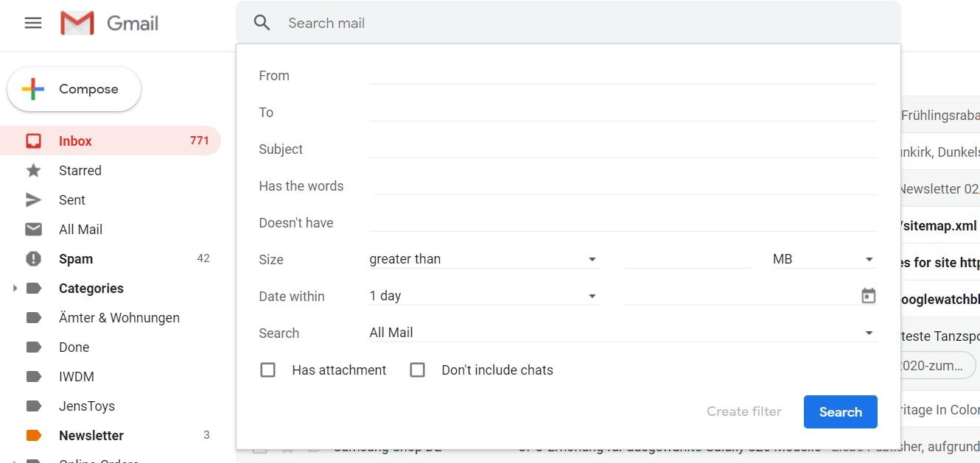Image resolution: width=980 pixels, height=463 pixels.
Task: Open the Size 'greater than' dropdown
Action: pyautogui.click(x=483, y=259)
